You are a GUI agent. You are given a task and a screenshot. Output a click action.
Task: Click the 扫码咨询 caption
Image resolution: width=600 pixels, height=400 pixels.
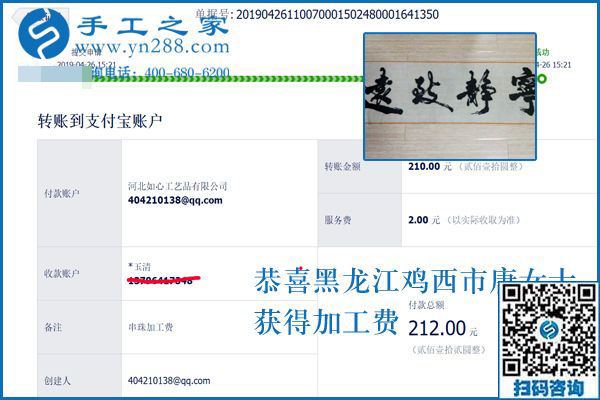click(549, 388)
